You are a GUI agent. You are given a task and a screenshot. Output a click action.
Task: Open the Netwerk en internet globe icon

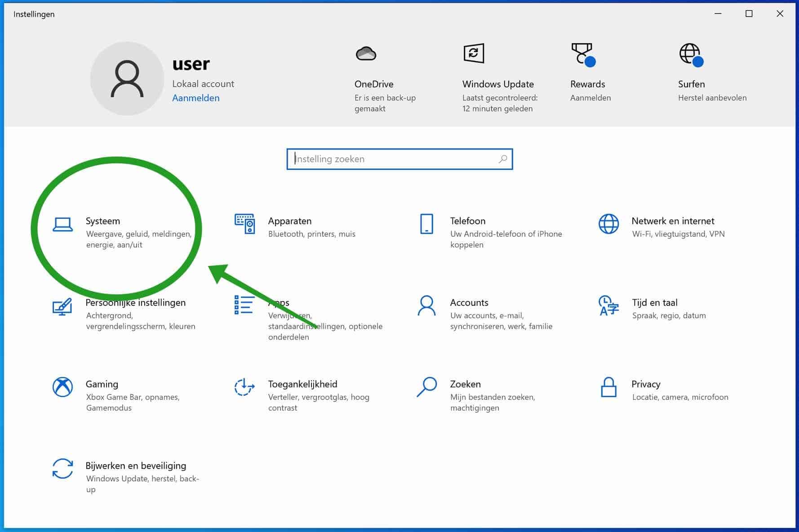click(x=608, y=224)
